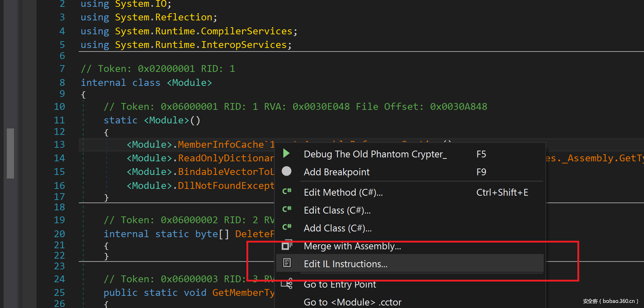Click the ReadOnlyDictionary reference on line 14
The image size is (644, 308).
click(226, 158)
